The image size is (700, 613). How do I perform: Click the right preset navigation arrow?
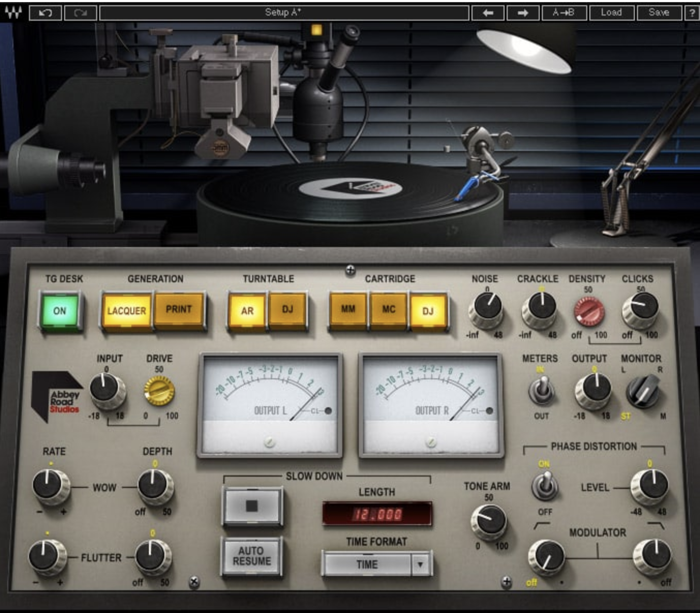point(522,12)
